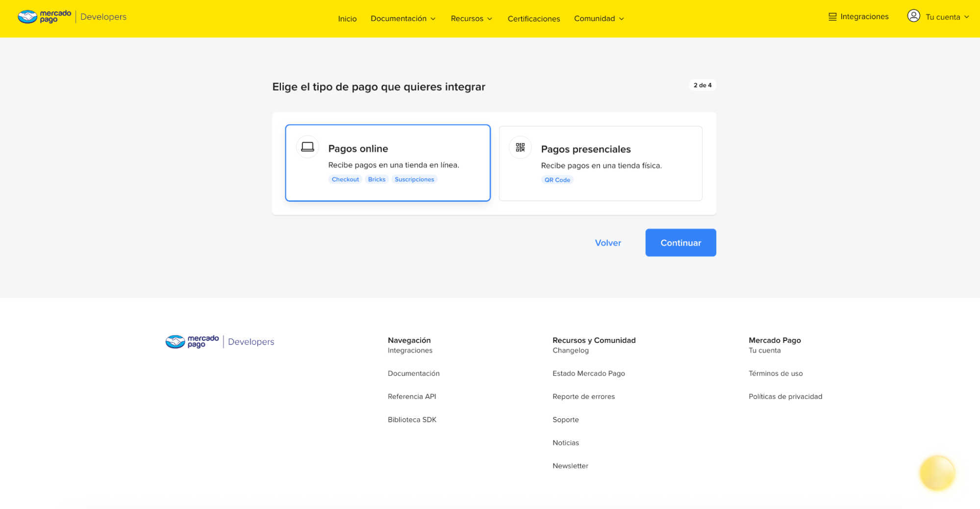
Task: Click the footer Mercado Pago Developers logo
Action: [x=220, y=341]
